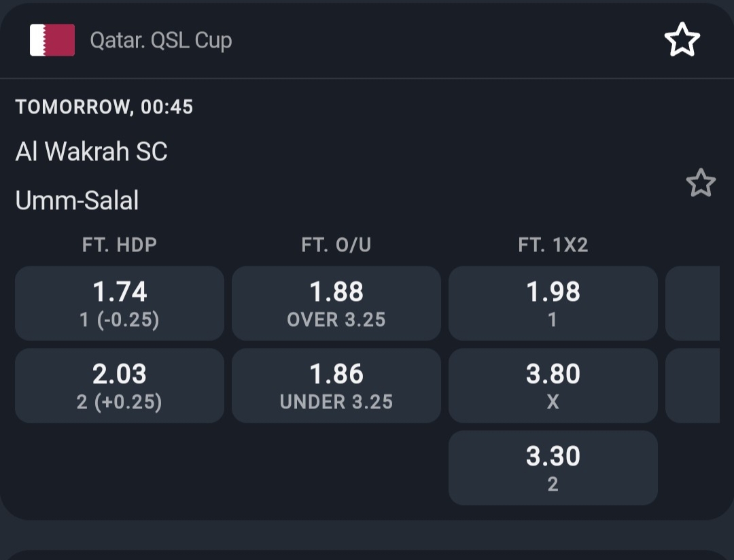Image resolution: width=734 pixels, height=560 pixels.
Task: Star the Al Wakrah vs Umm-Salal match
Action: 700,183
